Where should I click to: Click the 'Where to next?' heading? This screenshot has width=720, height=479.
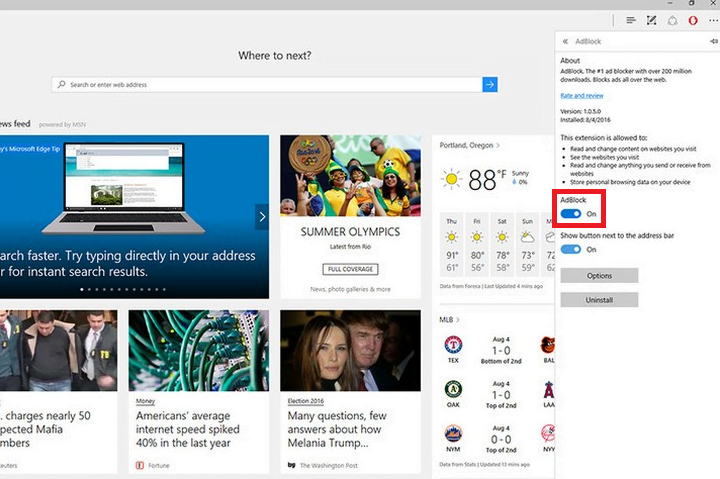click(x=275, y=56)
